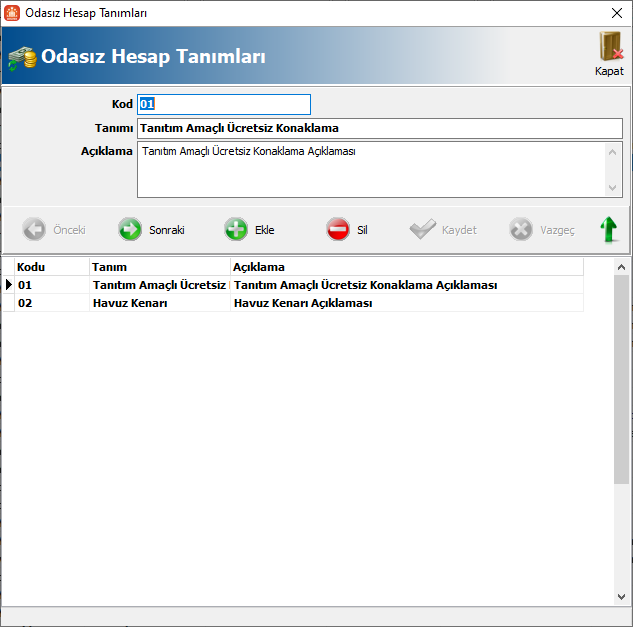The width and height of the screenshot is (633, 627).
Task: Close the Odasız Hesap Tanımları window
Action: point(615,13)
